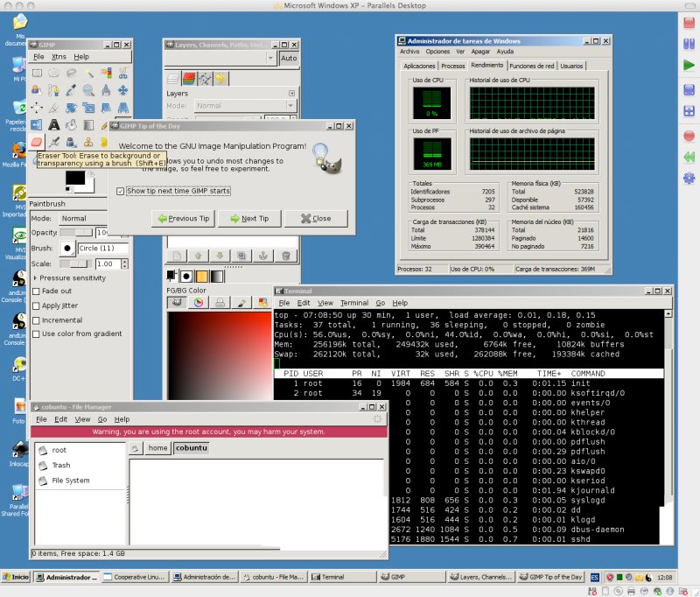The width and height of the screenshot is (700, 597).
Task: Expand the Pressure sensitivity section
Action: 35,277
